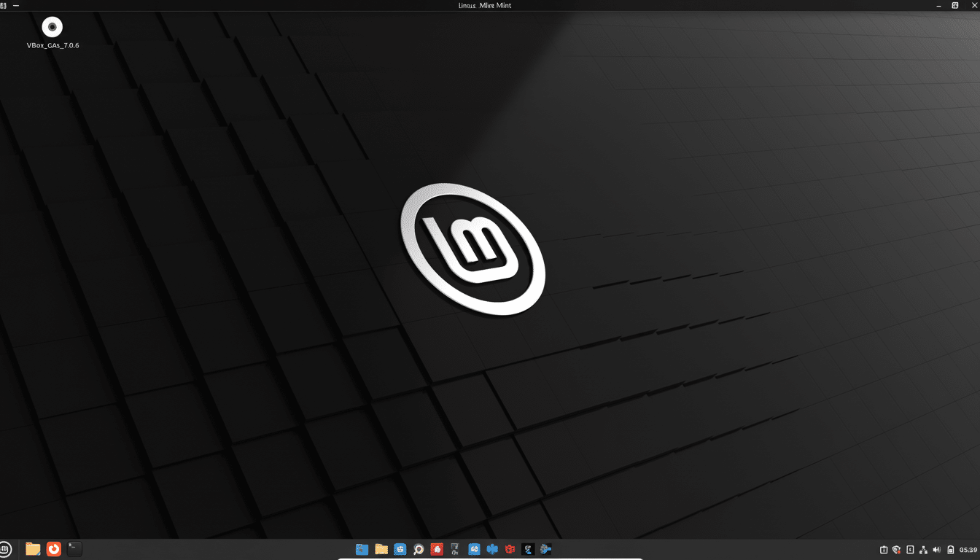Screen dimensions: 980x560
Task: Click the network status icon in the tray
Action: point(923,549)
